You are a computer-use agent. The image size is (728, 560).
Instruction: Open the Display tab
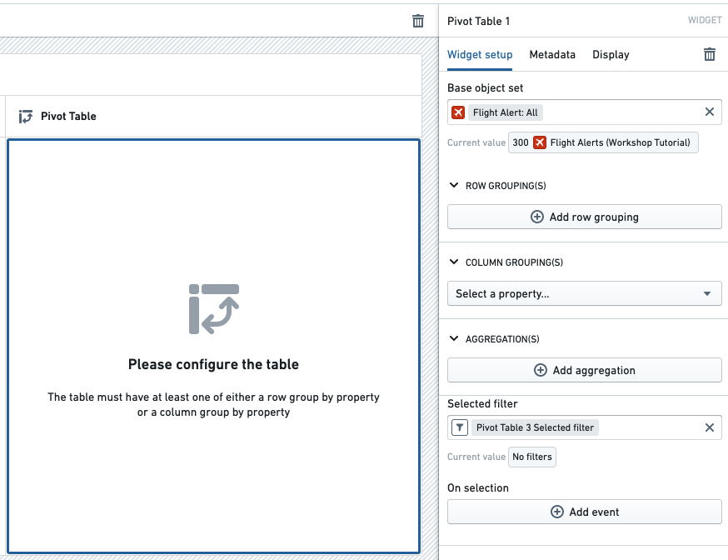[611, 55]
